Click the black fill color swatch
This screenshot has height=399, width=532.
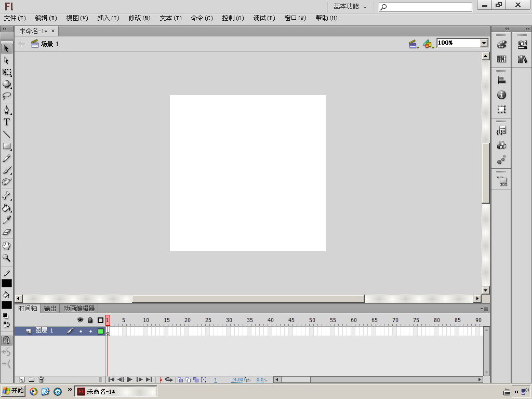(7, 304)
